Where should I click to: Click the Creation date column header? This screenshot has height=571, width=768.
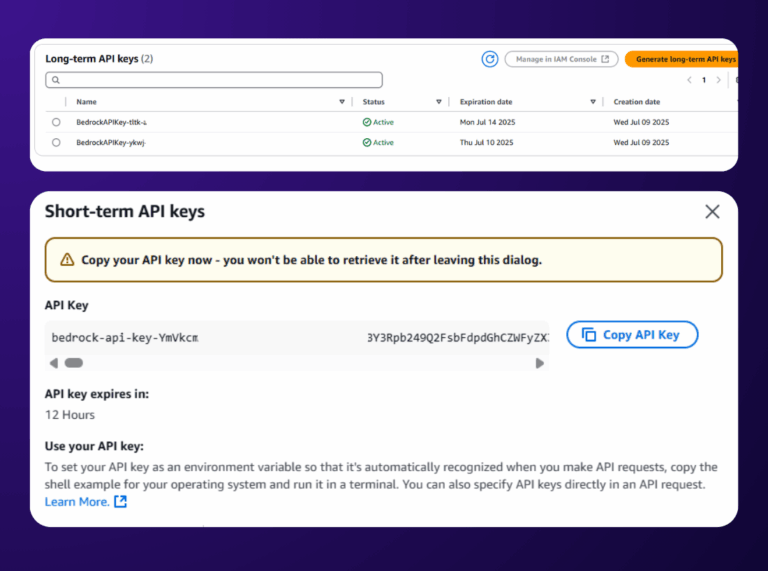point(637,102)
